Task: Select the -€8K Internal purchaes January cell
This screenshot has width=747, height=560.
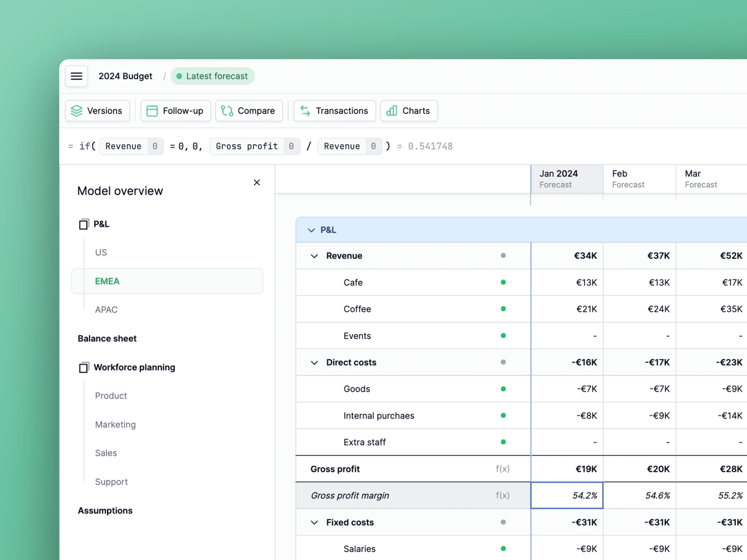Action: (567, 416)
